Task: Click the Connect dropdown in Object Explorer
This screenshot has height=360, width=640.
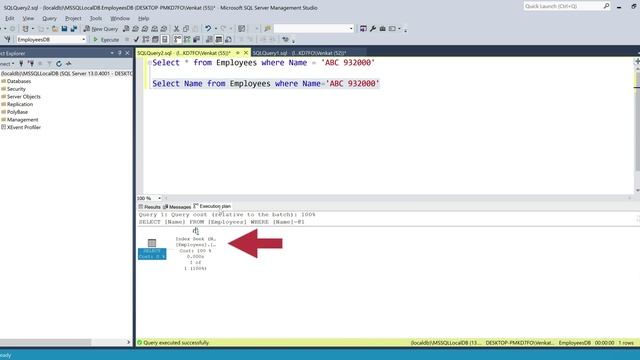Action: pos(7,64)
